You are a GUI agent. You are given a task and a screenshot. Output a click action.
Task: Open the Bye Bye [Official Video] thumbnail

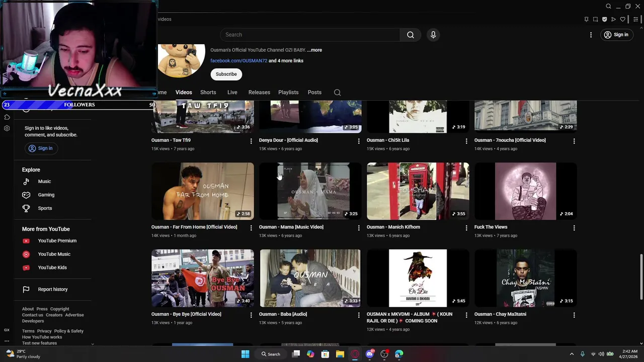point(203,278)
